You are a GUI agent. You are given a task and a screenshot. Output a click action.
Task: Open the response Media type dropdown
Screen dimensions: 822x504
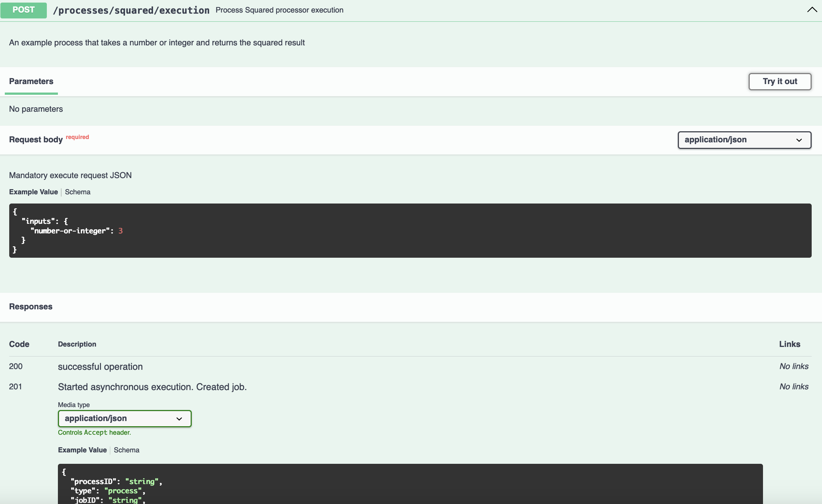[x=125, y=418]
